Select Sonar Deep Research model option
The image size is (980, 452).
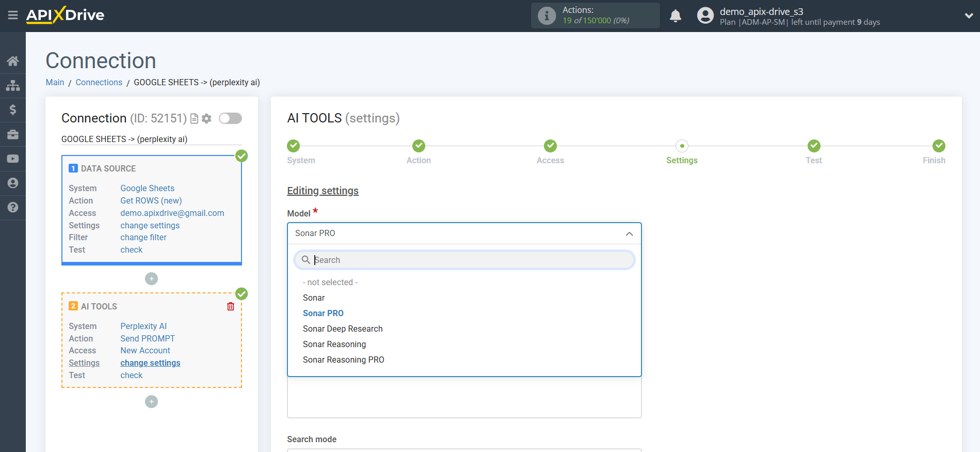[343, 329]
